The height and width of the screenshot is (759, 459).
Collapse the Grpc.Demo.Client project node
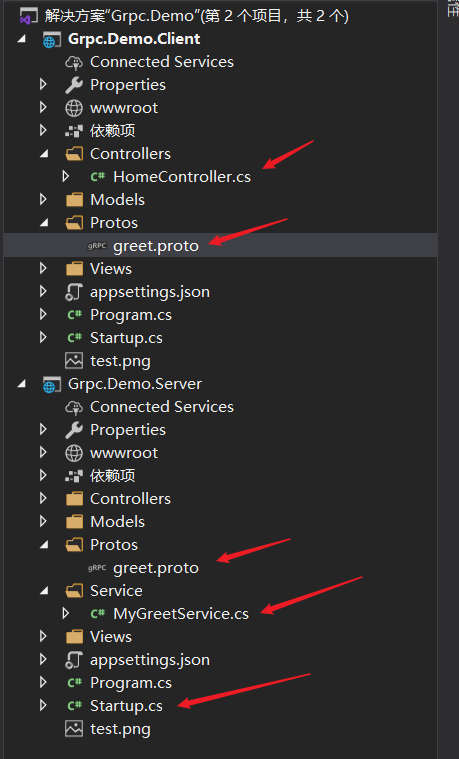pyautogui.click(x=21, y=39)
